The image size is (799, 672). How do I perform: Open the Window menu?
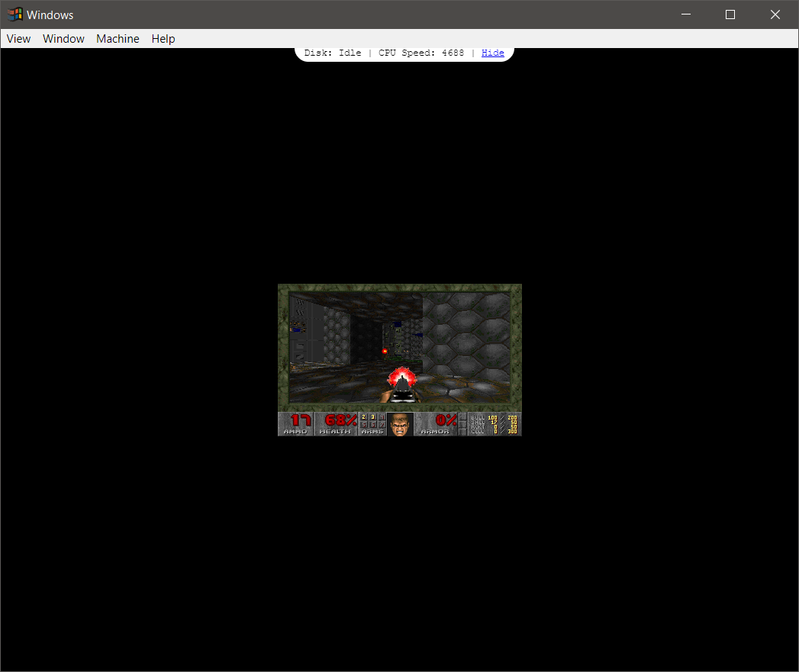(63, 39)
